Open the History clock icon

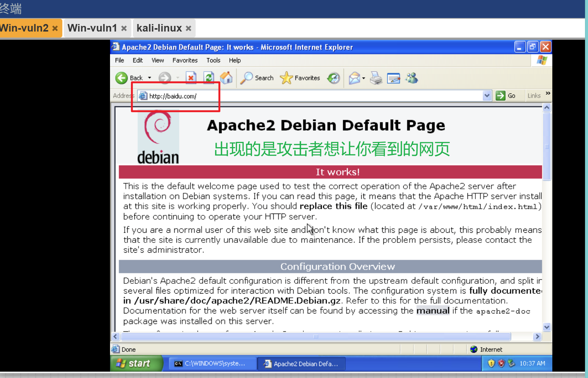point(333,78)
